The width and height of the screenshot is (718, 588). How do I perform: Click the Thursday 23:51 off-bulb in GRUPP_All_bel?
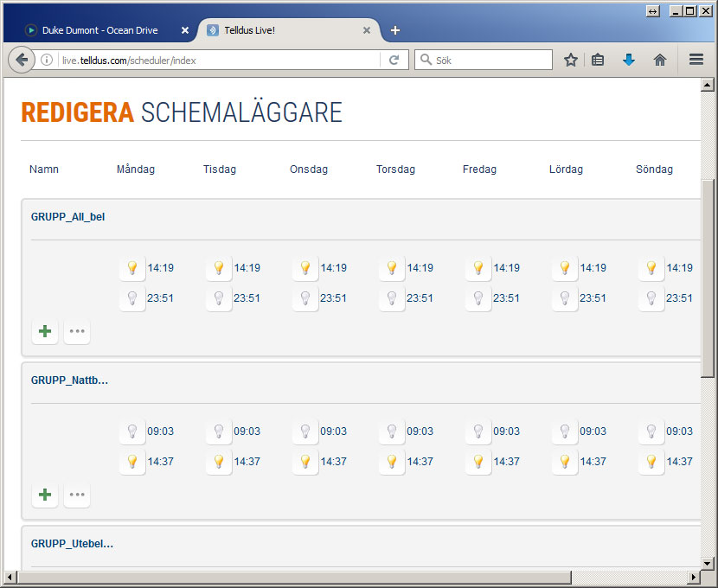392,298
